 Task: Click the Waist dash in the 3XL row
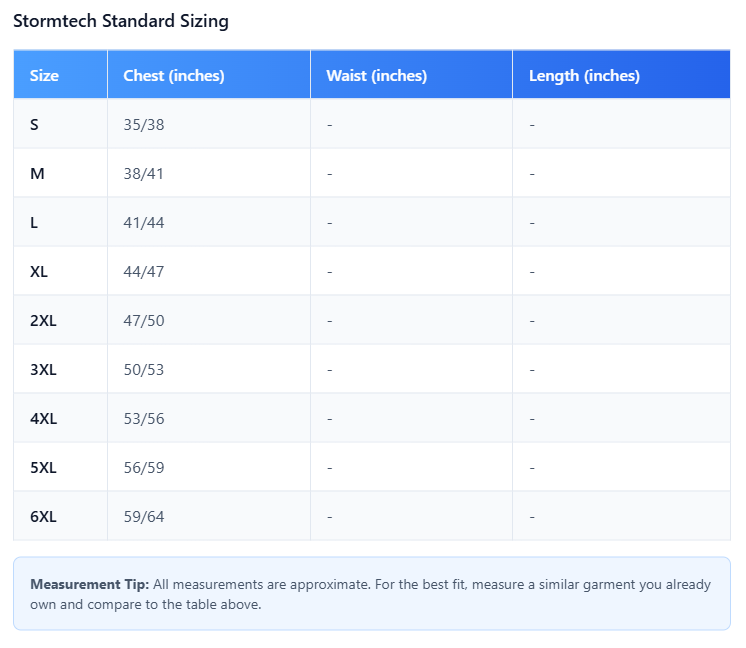tap(330, 370)
